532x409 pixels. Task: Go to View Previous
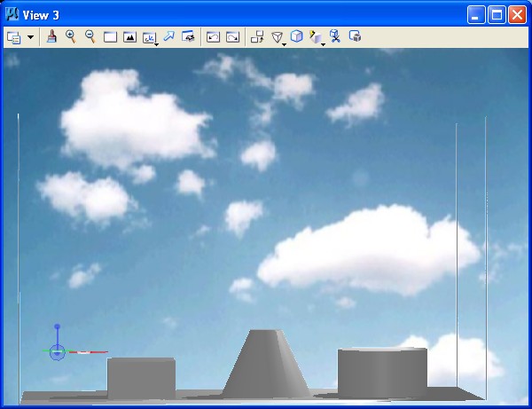[x=213, y=36]
